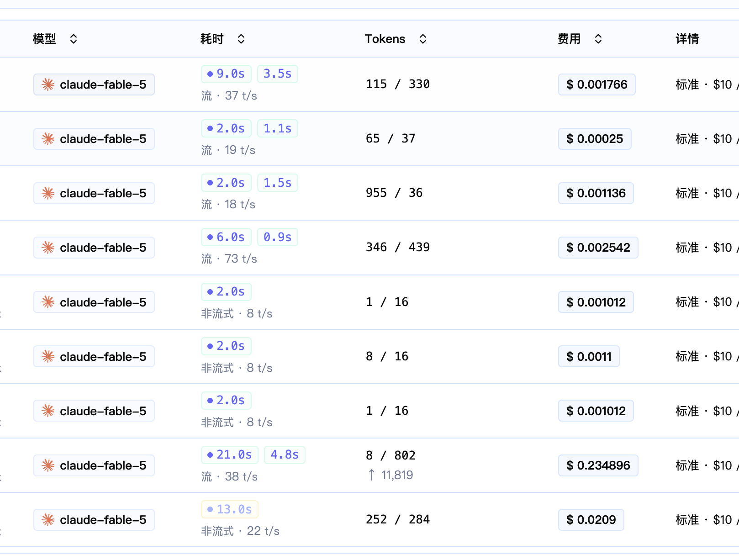
Task: Click the 2.0s pill beside 1.1s
Action: pos(226,128)
